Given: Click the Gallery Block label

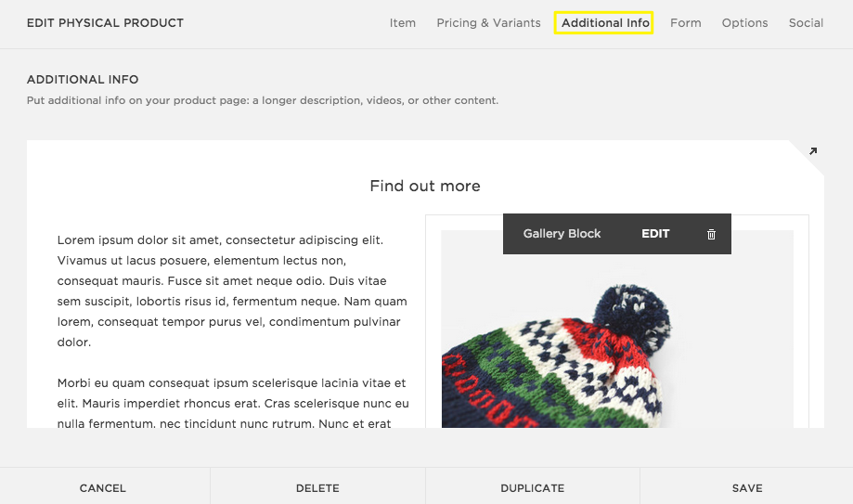Looking at the screenshot, I should [562, 234].
